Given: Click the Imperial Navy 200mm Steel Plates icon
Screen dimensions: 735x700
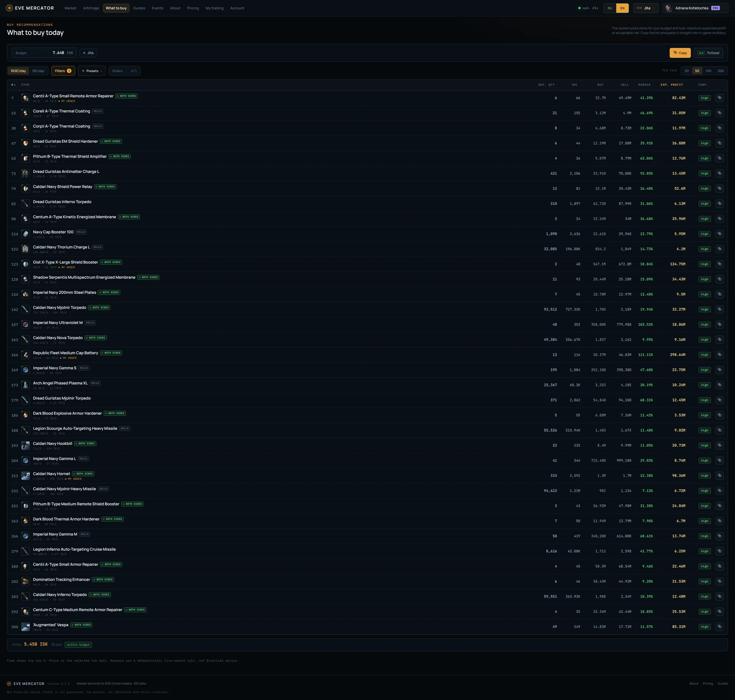Looking at the screenshot, I should (x=25, y=294).
